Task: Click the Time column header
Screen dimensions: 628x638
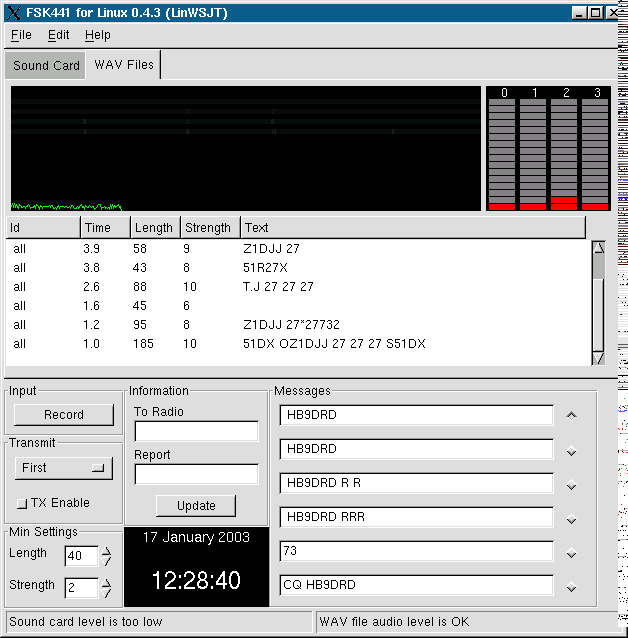Action: coord(106,227)
